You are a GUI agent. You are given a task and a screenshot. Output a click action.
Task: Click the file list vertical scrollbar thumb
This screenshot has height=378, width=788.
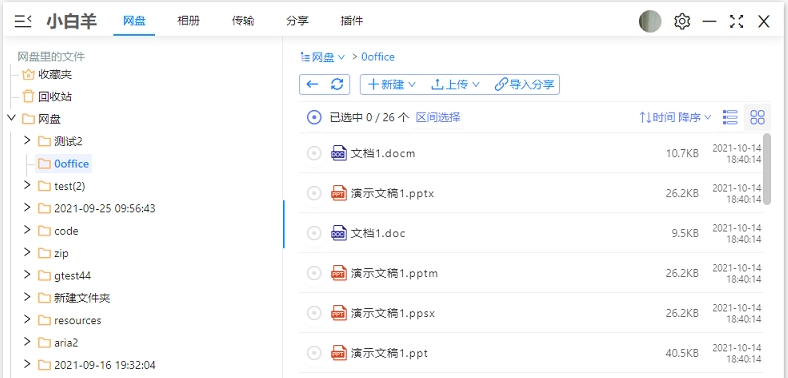(x=767, y=168)
